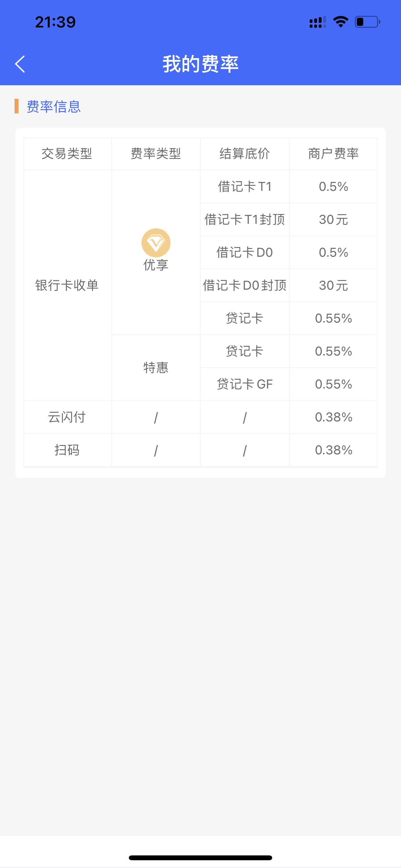This screenshot has height=868, width=401.
Task: Select the 银行卡收单 transaction type cell
Action: [67, 285]
